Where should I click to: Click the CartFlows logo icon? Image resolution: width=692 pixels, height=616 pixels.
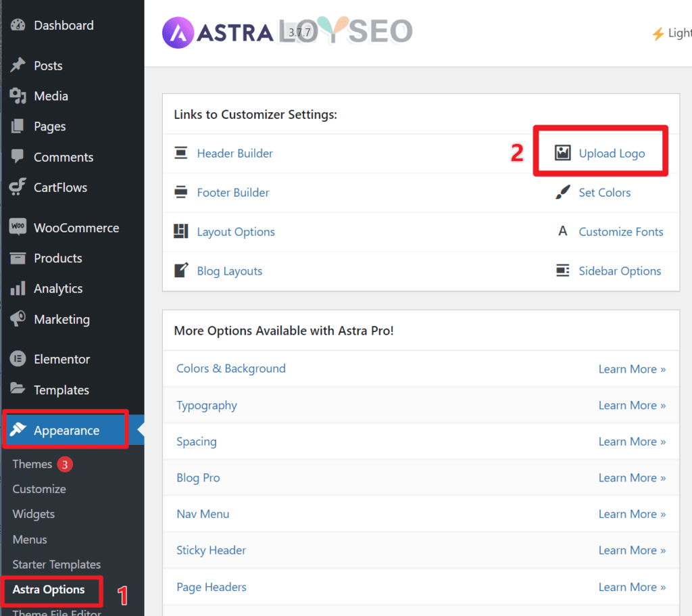[x=18, y=187]
